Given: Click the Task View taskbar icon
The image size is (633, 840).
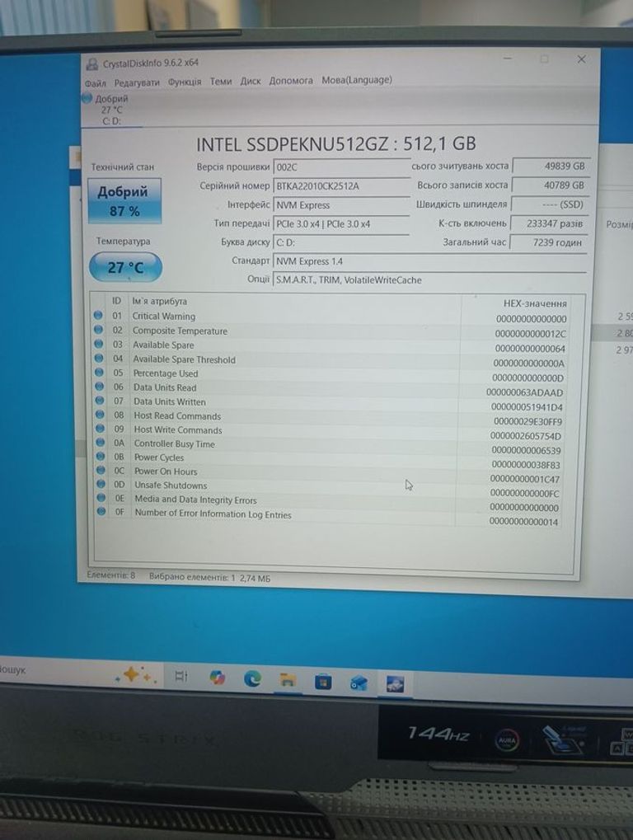Looking at the screenshot, I should point(181,676).
